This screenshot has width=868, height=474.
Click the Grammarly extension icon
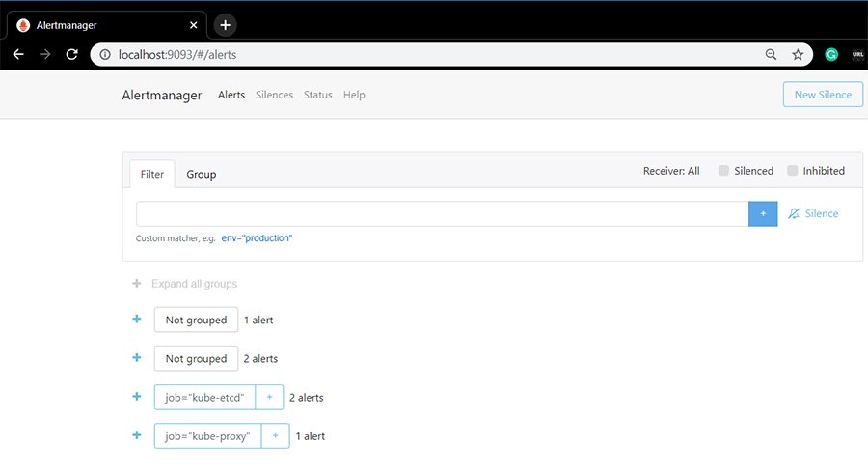[831, 55]
